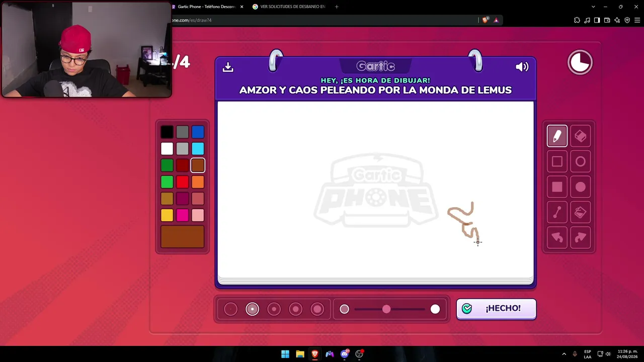Mute the game sound with the speaker icon
Viewport: 644px width, 362px height.
click(522, 67)
